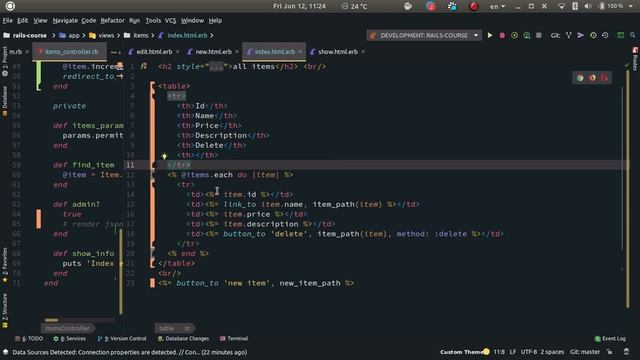Click the lightbulb intention icon
This screenshot has width=640, height=360.
point(164,156)
